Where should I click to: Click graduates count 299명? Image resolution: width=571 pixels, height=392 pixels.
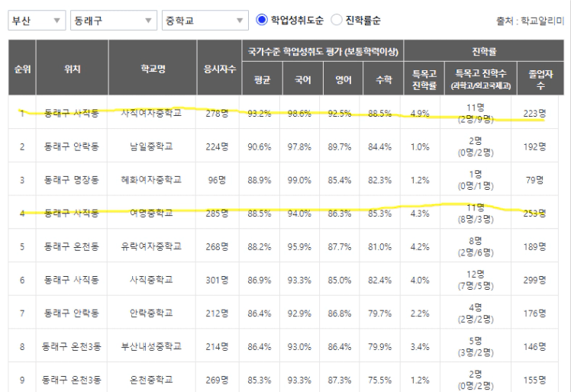click(x=534, y=280)
